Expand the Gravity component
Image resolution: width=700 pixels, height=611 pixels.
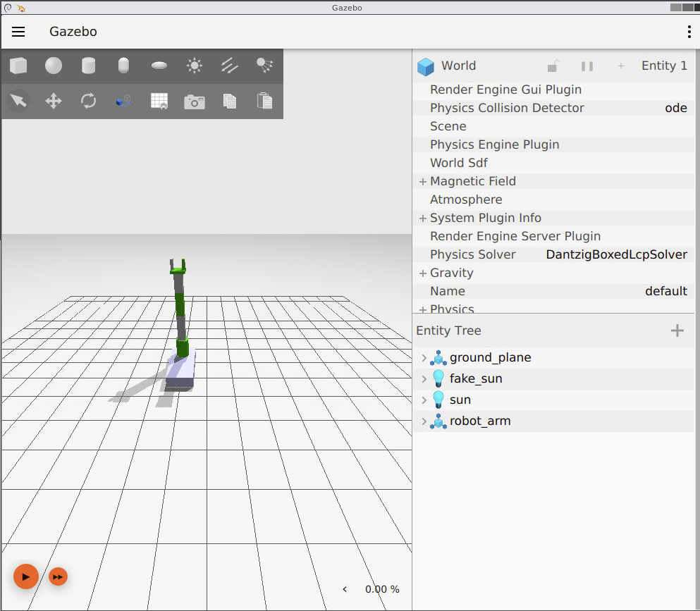[423, 273]
